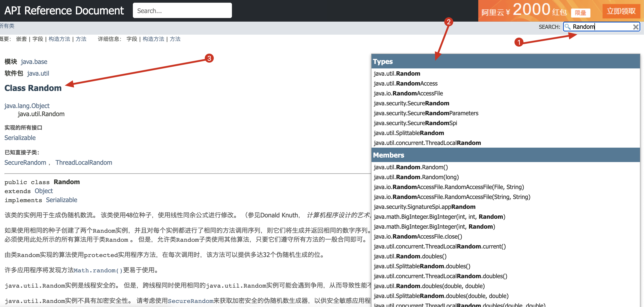Open the java.util package link
644x307 pixels.
tap(38, 73)
